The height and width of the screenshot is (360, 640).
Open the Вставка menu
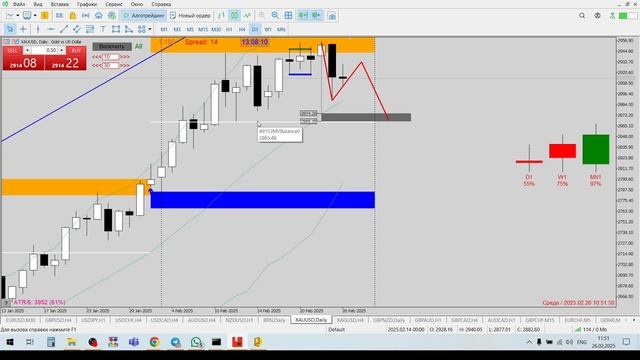pyautogui.click(x=60, y=4)
